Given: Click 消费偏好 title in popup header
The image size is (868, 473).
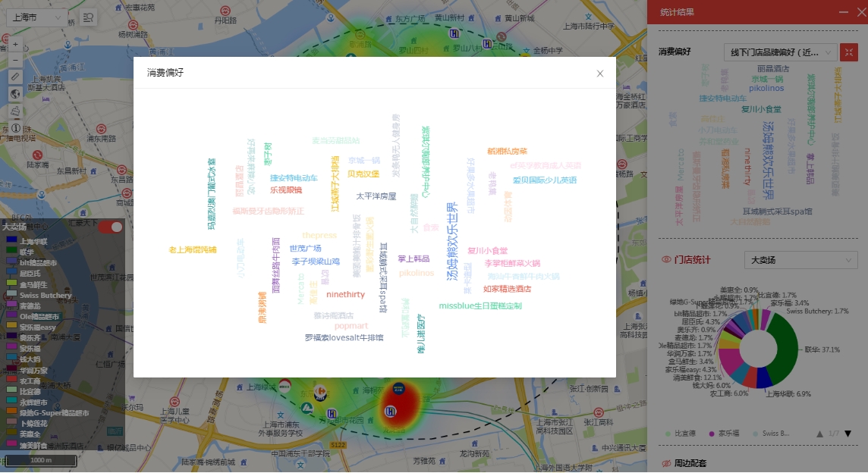Looking at the screenshot, I should (x=165, y=73).
